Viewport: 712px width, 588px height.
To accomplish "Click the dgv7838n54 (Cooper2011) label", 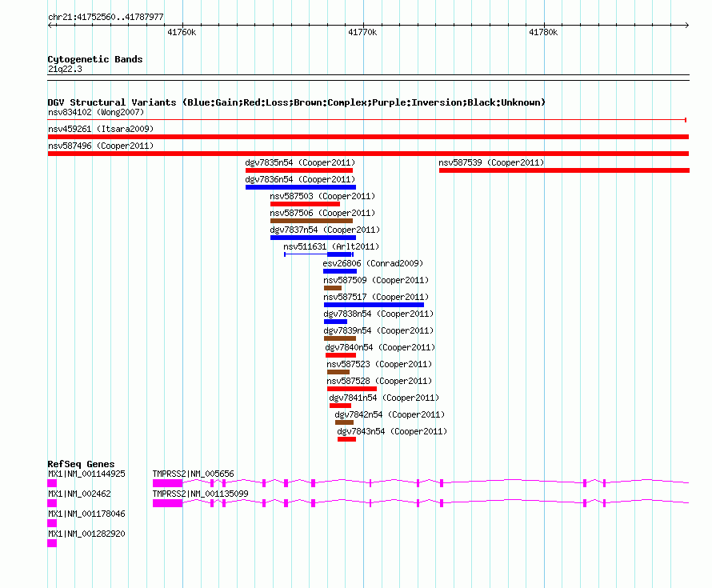I will click(x=378, y=314).
